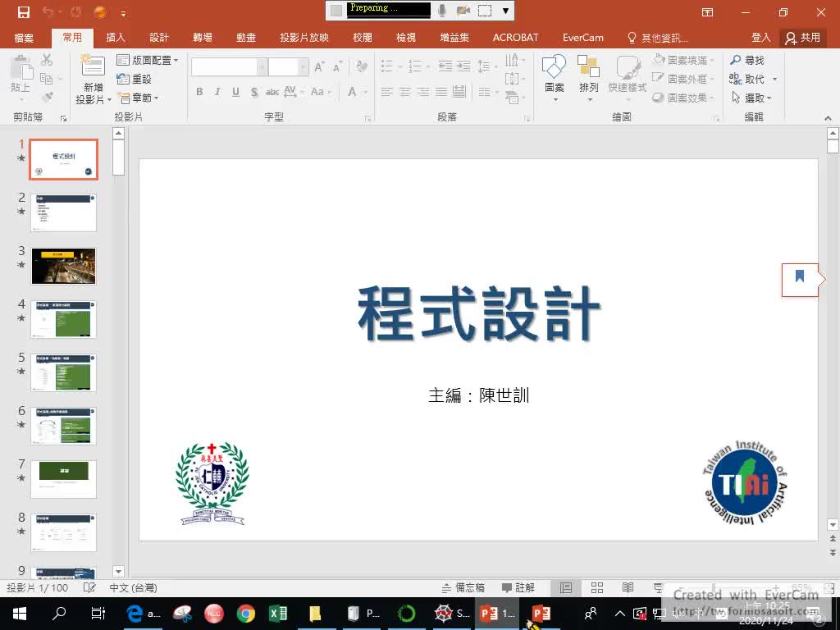
Task: Click the Share button
Action: (x=802, y=38)
